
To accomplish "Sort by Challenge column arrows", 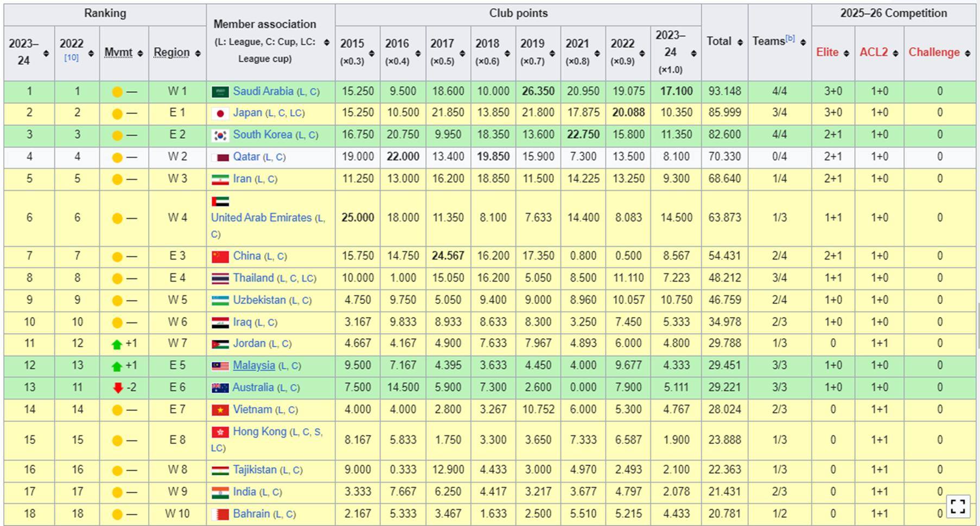I will click(968, 53).
